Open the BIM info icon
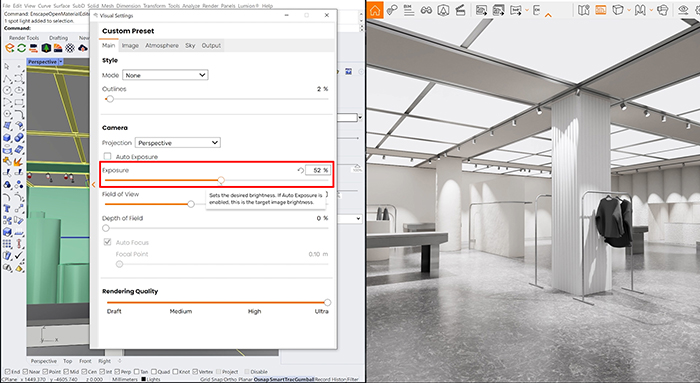700x383 pixels. click(x=409, y=10)
